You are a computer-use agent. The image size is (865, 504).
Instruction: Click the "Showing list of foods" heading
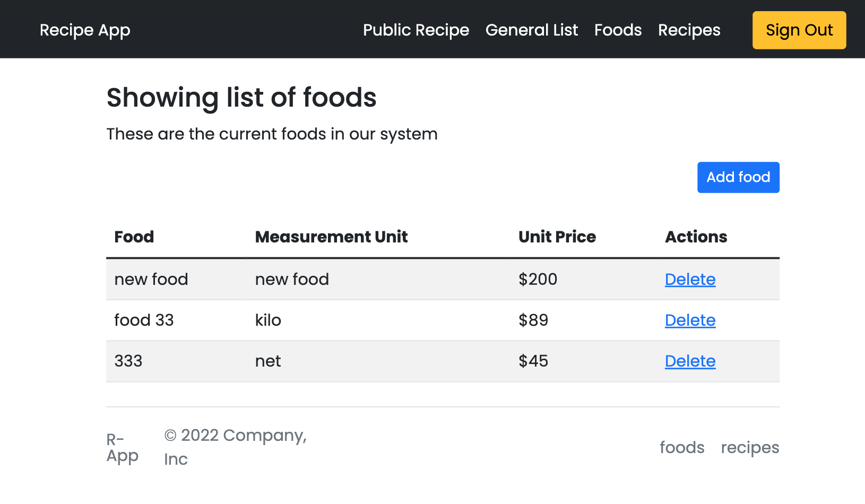241,98
